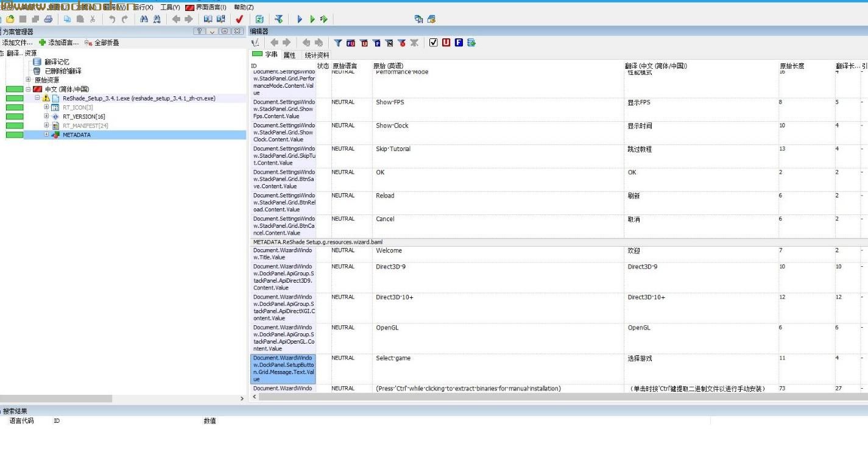Click the 取消 translation cell
The width and height of the screenshot is (868, 474).
[x=701, y=226]
